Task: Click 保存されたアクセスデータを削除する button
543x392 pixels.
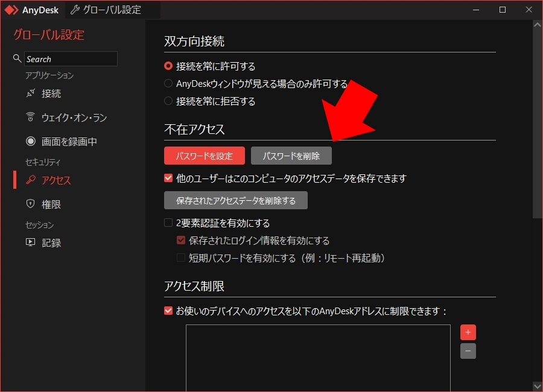Action: 235,200
